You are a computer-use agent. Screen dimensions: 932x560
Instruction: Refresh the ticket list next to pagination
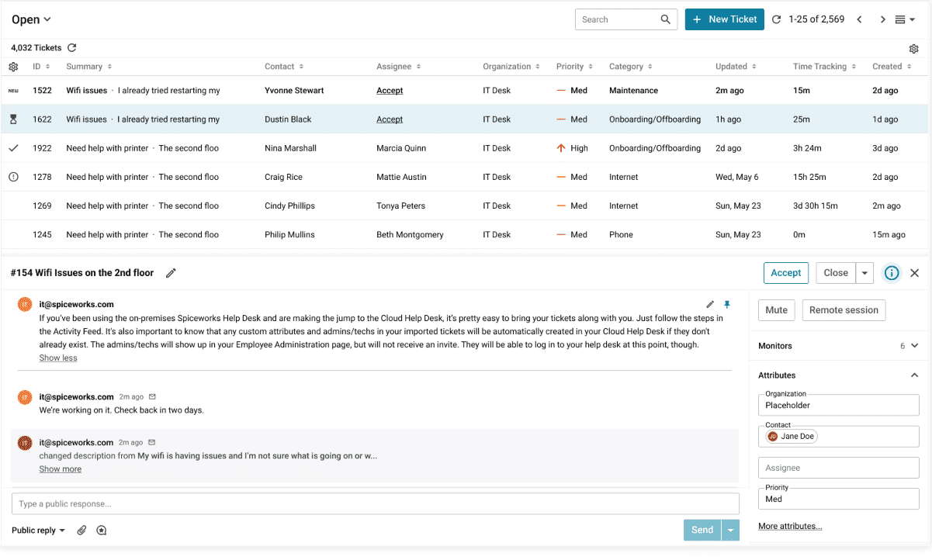[776, 19]
